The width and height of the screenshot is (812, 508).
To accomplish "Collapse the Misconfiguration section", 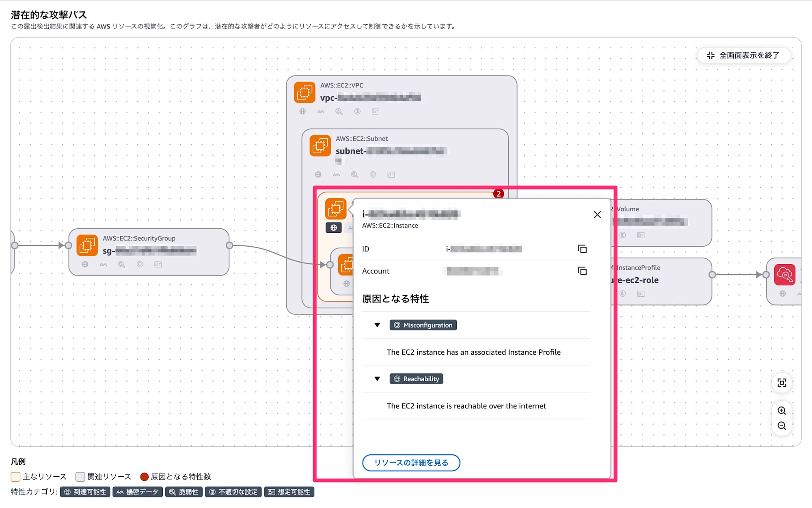I will (x=377, y=325).
